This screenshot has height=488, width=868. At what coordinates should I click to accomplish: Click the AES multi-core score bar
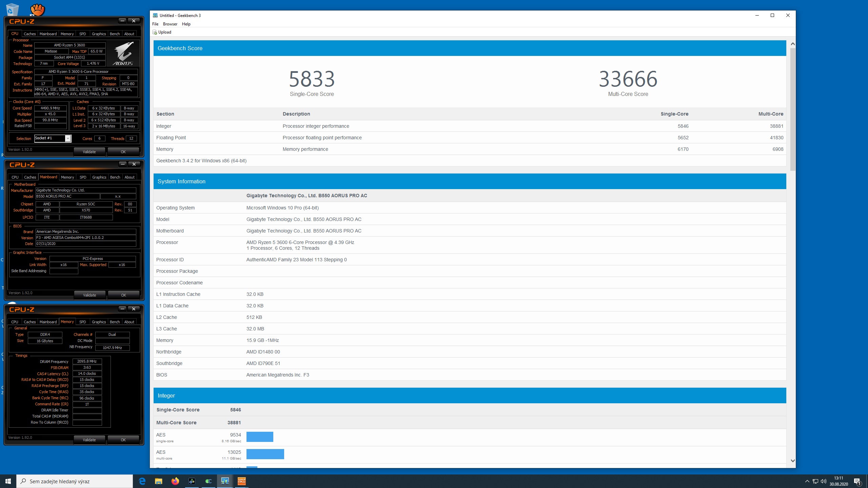click(x=265, y=454)
